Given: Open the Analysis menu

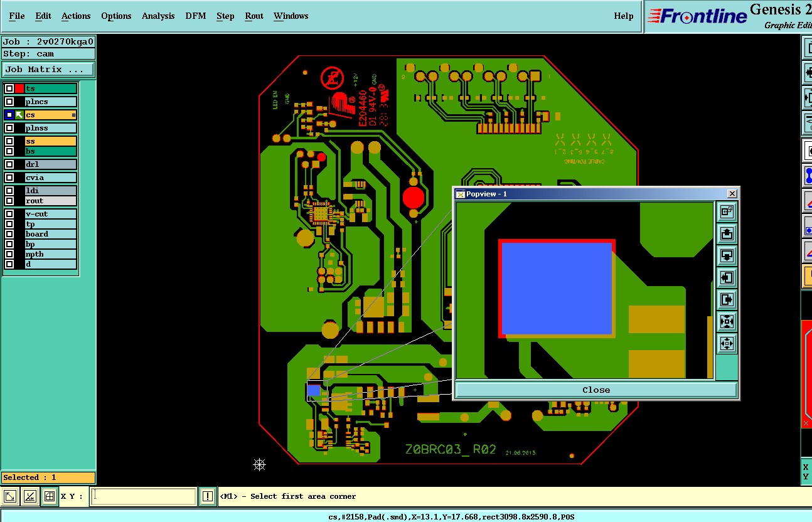Looking at the screenshot, I should [158, 16].
